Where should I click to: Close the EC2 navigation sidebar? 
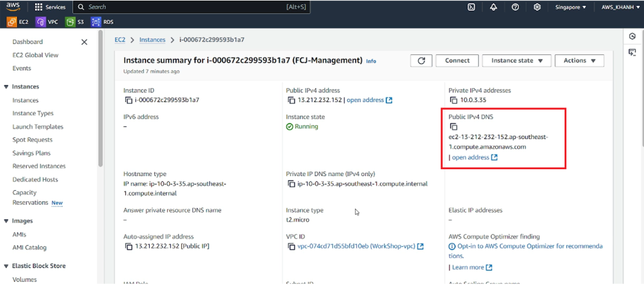84,42
